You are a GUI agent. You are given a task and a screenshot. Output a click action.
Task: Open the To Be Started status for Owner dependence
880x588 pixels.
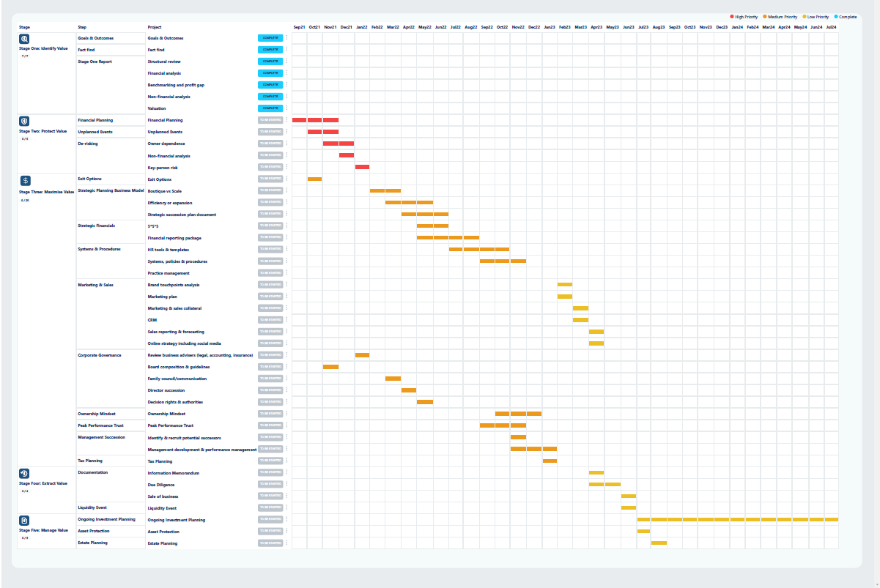click(270, 144)
